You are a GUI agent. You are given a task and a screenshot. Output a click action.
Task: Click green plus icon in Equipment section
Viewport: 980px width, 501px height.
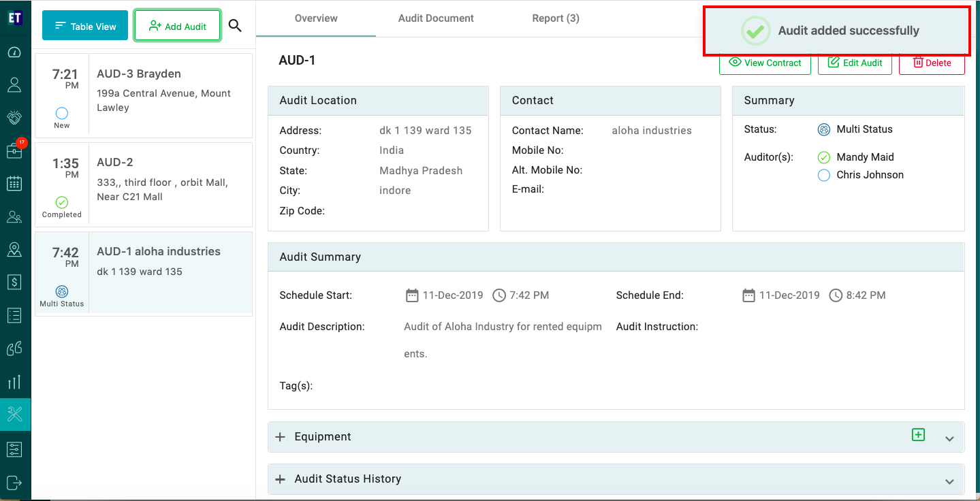[918, 434]
